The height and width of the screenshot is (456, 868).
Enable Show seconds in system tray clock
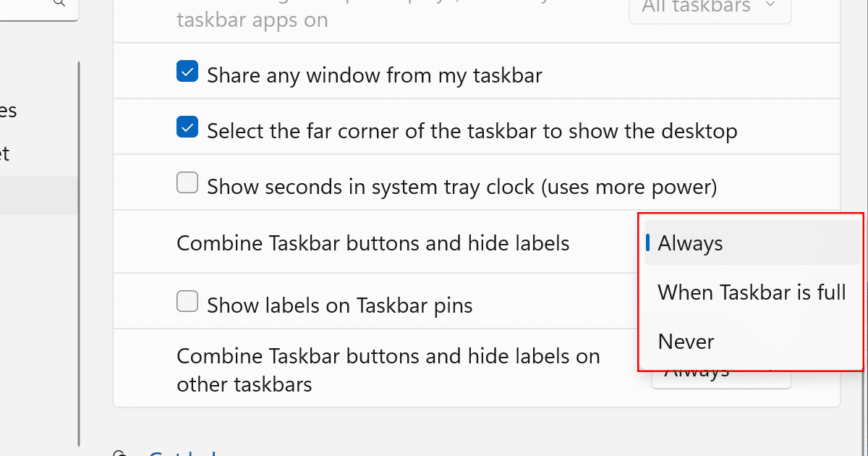(x=187, y=184)
